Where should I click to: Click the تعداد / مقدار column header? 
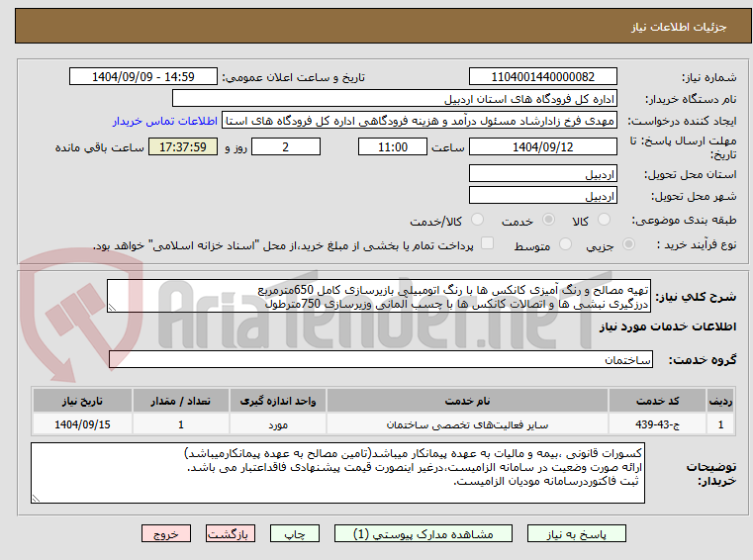click(180, 401)
